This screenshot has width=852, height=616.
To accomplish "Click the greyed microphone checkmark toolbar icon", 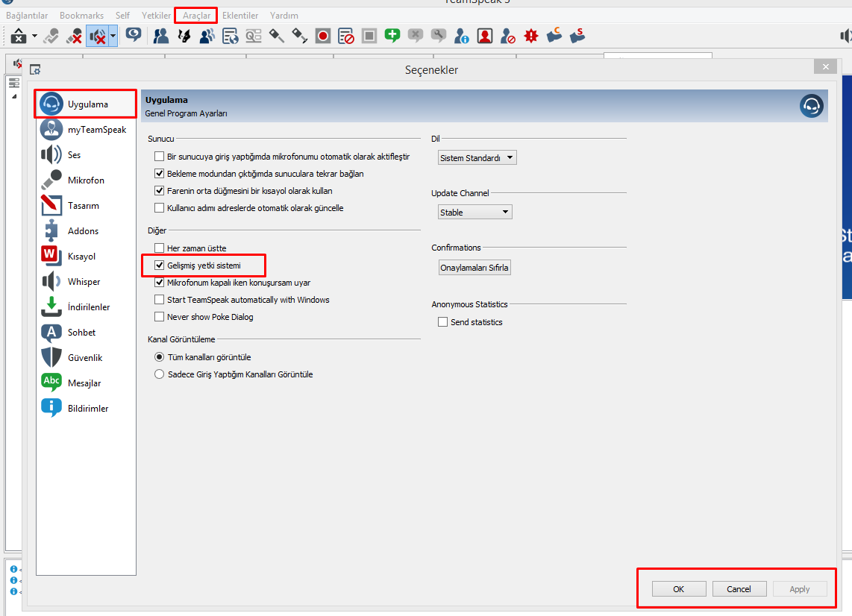I will point(51,36).
